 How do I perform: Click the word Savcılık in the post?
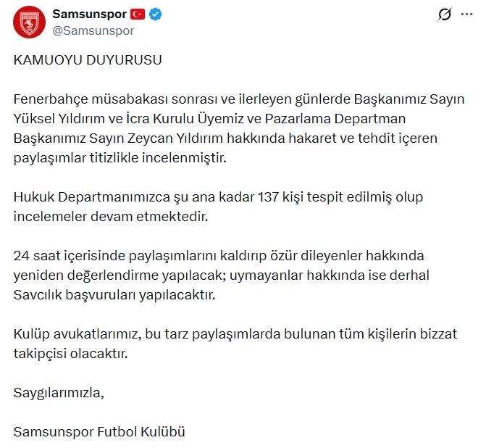click(x=38, y=295)
